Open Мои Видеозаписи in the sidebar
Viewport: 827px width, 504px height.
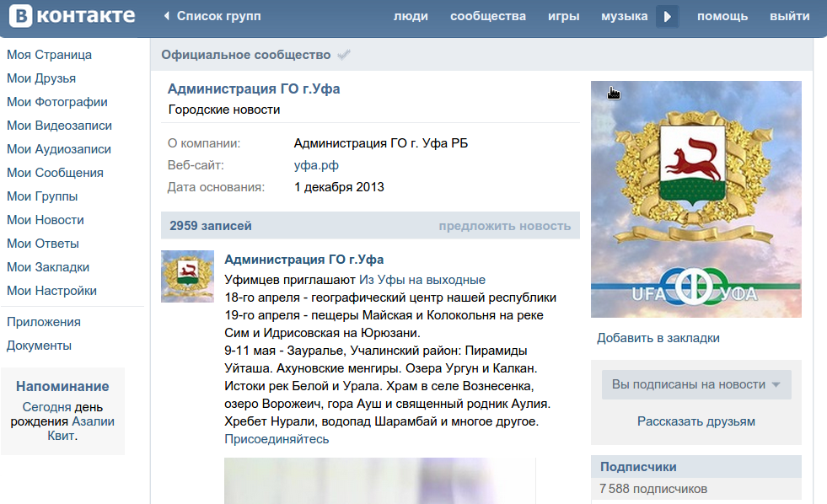[x=59, y=126]
